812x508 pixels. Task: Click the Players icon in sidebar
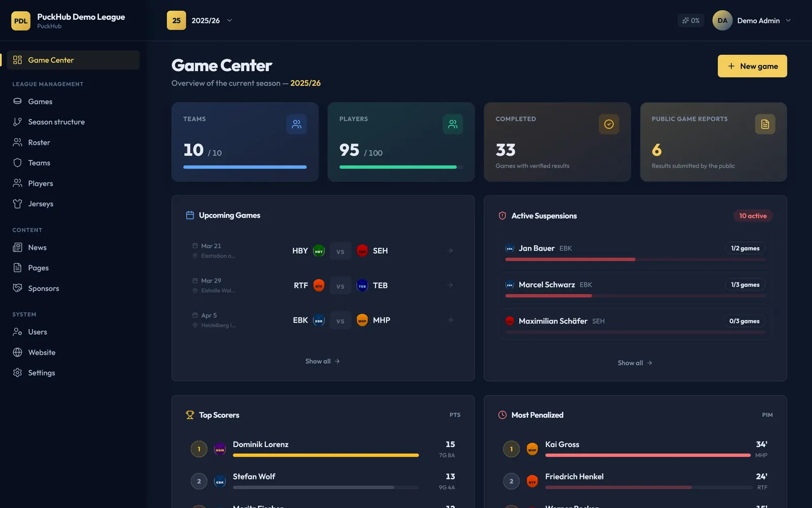point(17,183)
